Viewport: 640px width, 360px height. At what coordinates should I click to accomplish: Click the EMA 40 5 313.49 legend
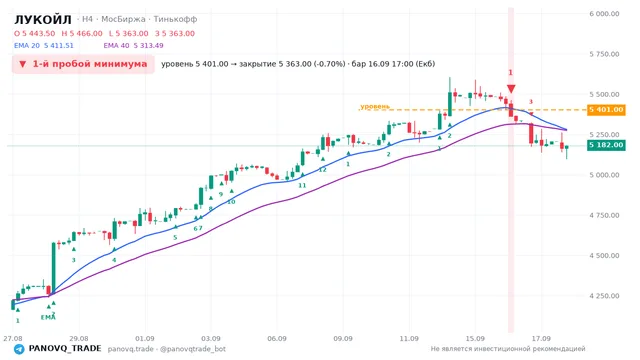133,46
